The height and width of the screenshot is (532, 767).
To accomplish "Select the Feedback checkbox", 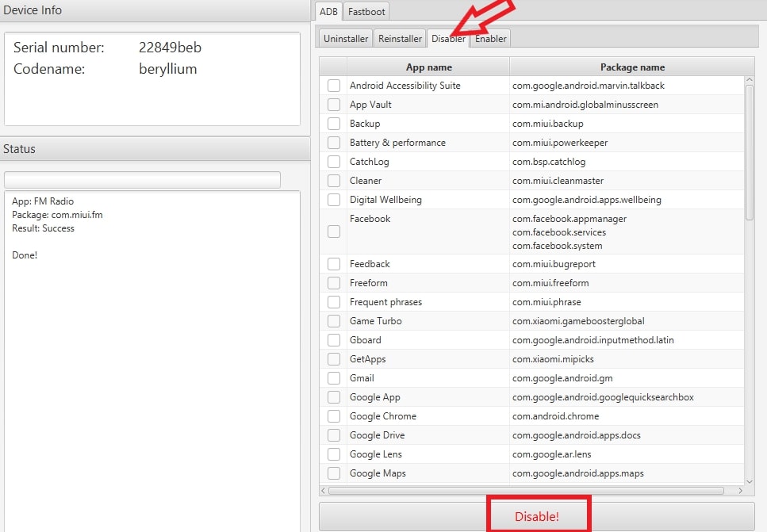I will click(334, 264).
